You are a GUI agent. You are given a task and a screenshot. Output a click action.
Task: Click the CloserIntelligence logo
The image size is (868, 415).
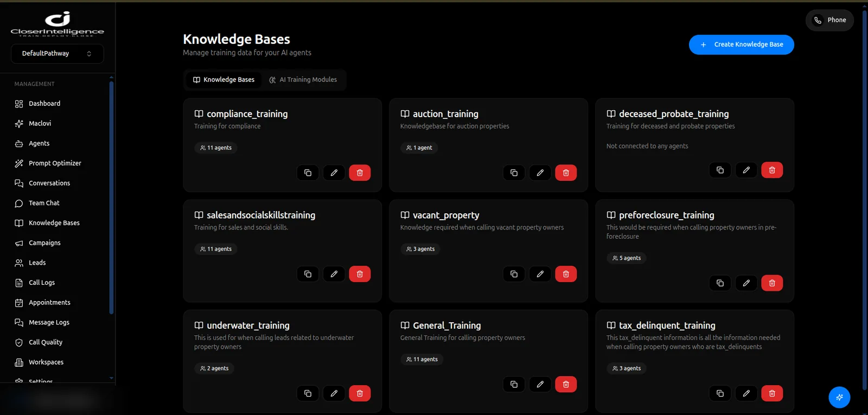click(58, 24)
